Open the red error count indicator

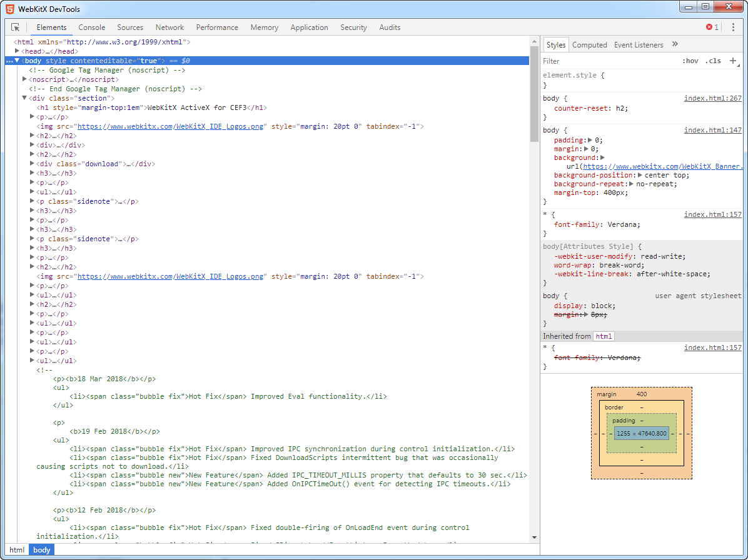point(712,27)
